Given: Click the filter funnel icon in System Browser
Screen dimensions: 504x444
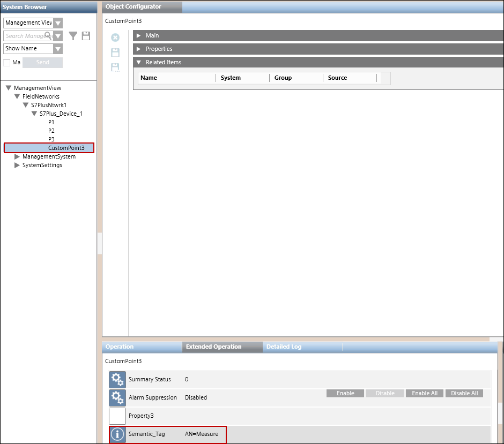Looking at the screenshot, I should (73, 36).
